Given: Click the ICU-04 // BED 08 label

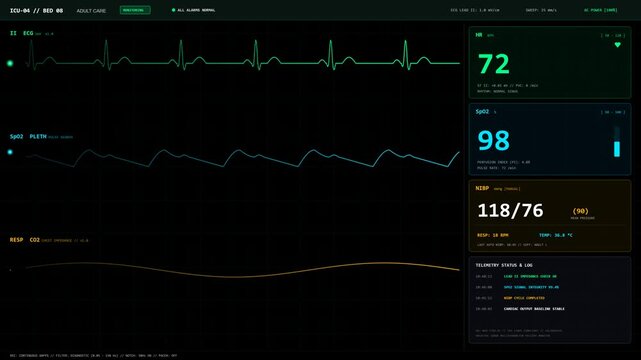Looking at the screenshot, I should pos(36,11).
